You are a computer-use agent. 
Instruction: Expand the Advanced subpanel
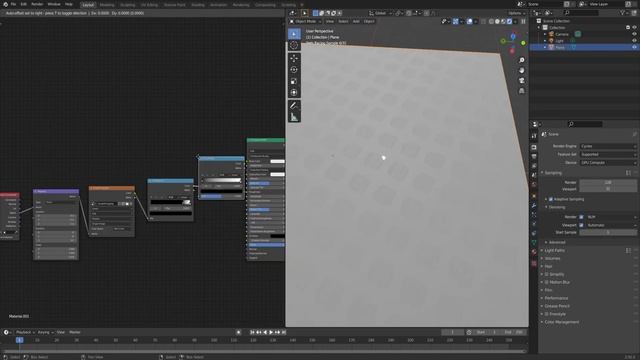coord(556,242)
